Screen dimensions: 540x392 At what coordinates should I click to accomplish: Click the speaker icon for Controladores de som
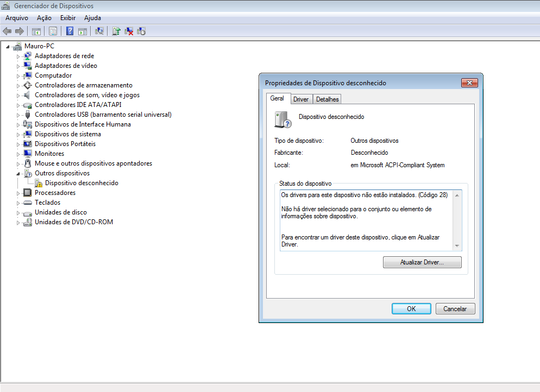27,95
